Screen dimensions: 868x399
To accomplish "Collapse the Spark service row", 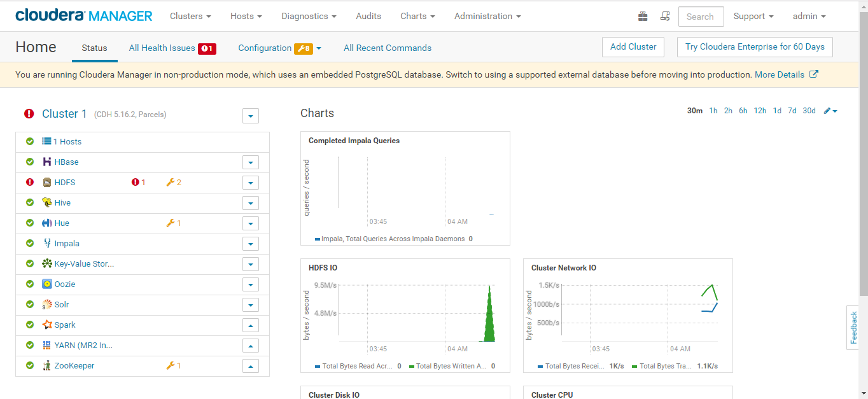I will [250, 325].
